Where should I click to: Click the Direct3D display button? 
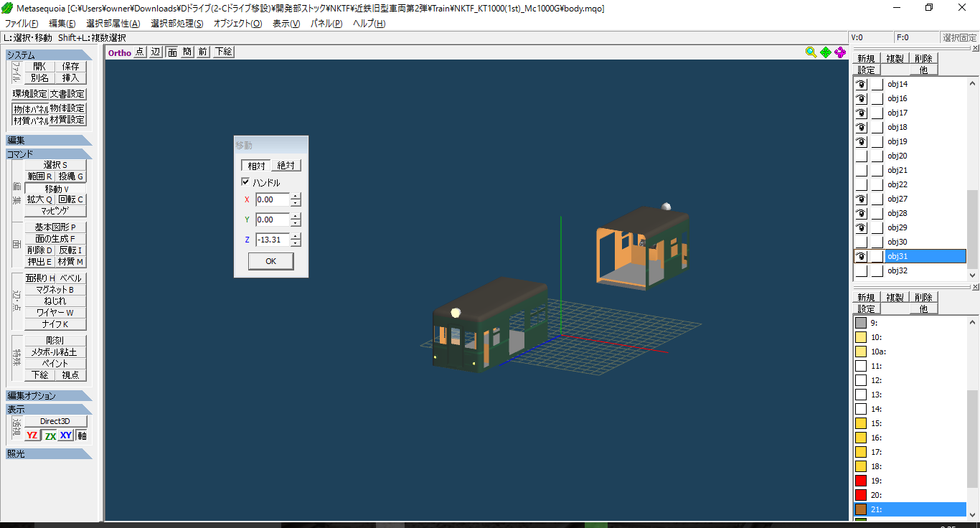[55, 421]
